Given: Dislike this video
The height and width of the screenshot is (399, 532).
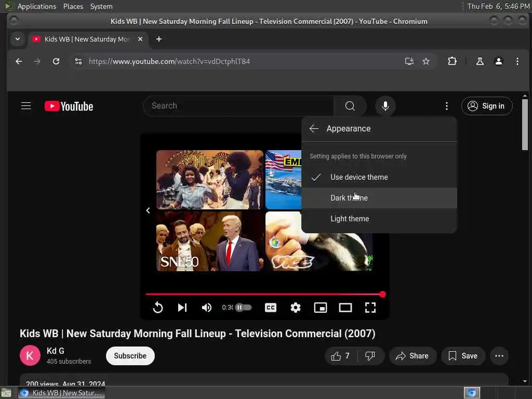Looking at the screenshot, I should (x=370, y=356).
